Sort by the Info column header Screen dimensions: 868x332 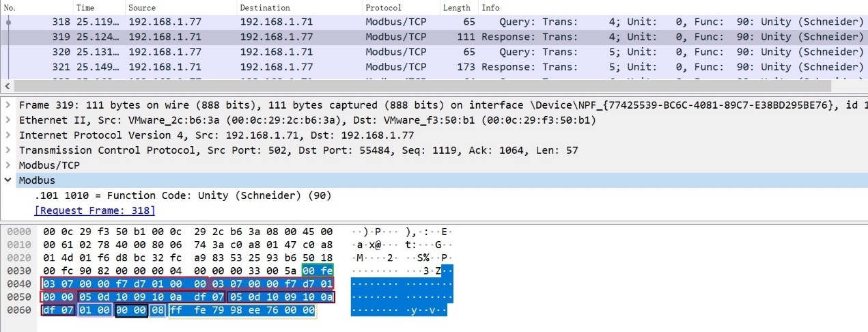tap(673, 8)
